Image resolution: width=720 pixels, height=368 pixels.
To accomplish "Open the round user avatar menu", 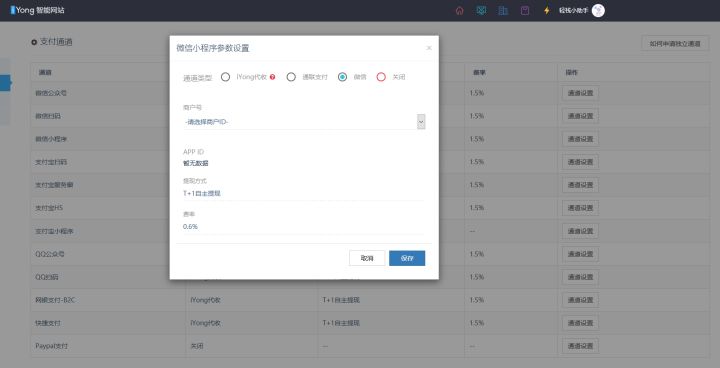I will (598, 11).
